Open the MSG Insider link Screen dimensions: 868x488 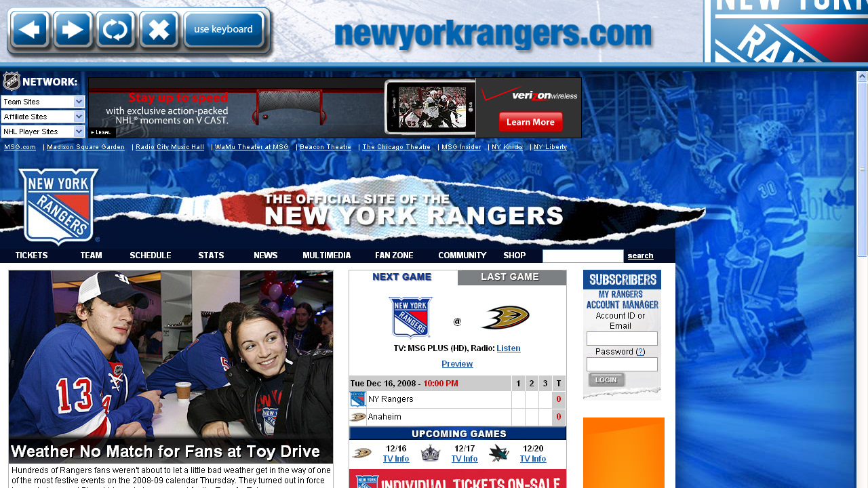click(x=461, y=147)
